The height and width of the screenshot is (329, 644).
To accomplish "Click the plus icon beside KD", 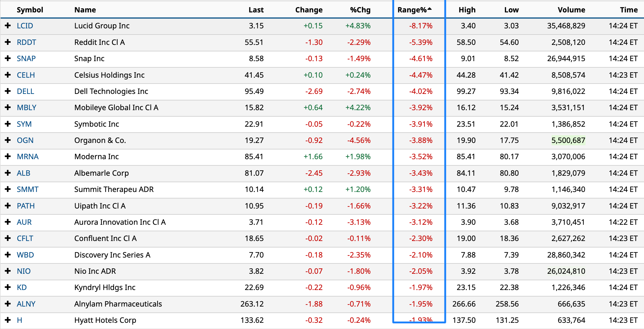I will [8, 287].
